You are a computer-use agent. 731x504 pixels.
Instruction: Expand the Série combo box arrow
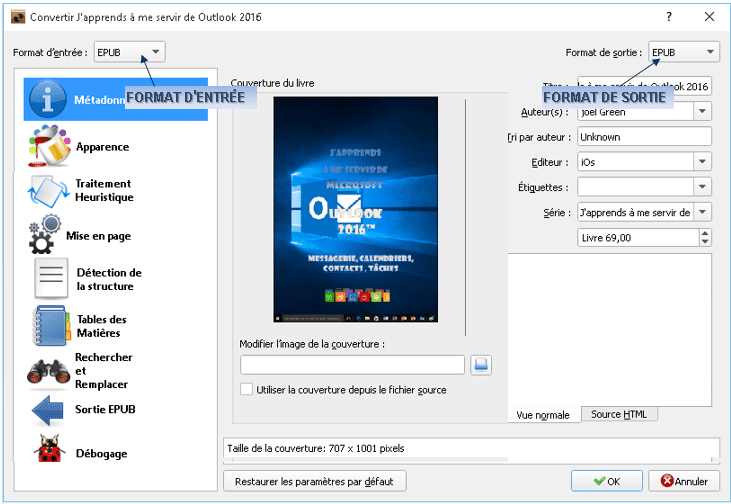click(702, 212)
